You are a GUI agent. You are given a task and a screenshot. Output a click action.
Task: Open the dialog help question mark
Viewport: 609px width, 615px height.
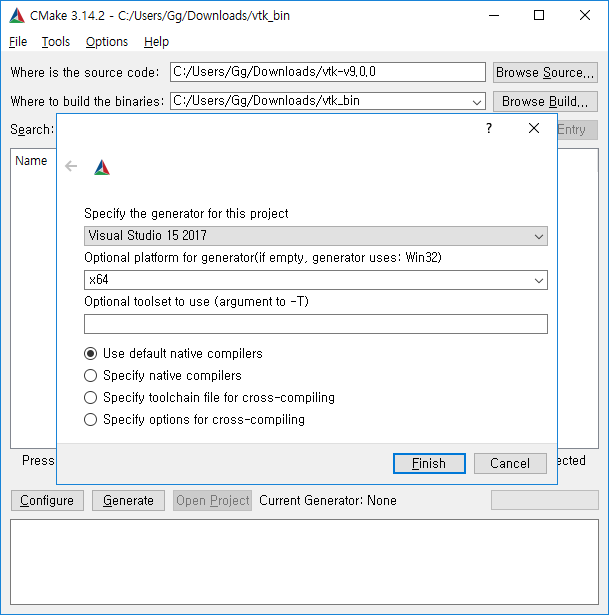point(489,128)
